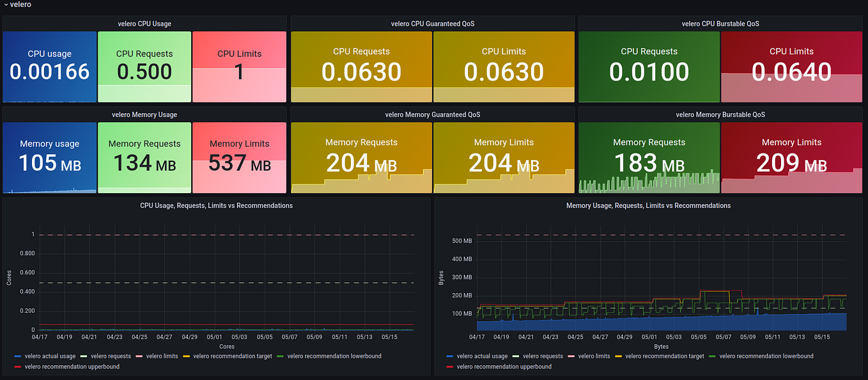Screen dimensions: 868x380
Task: Click the green CPU Requests 0.0100 stat panel
Action: (x=649, y=67)
